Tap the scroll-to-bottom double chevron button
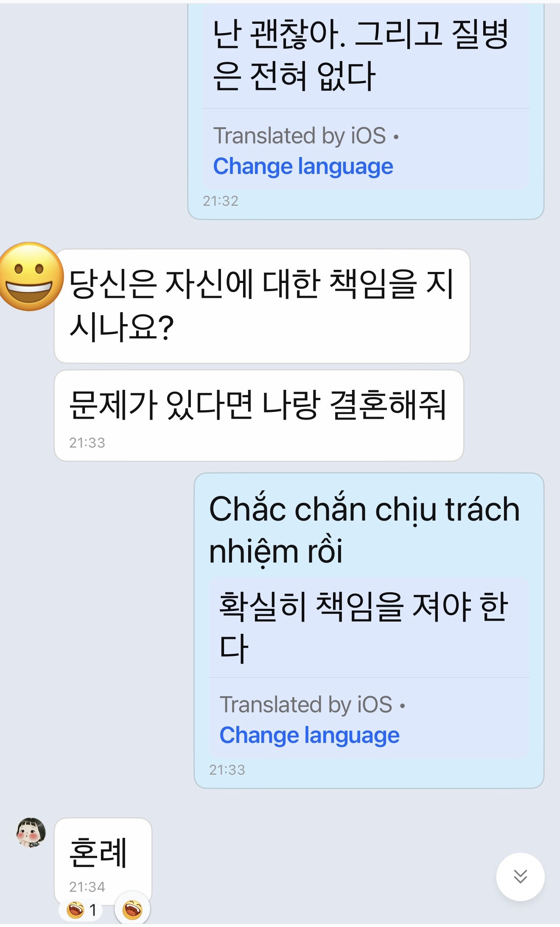 (x=520, y=877)
